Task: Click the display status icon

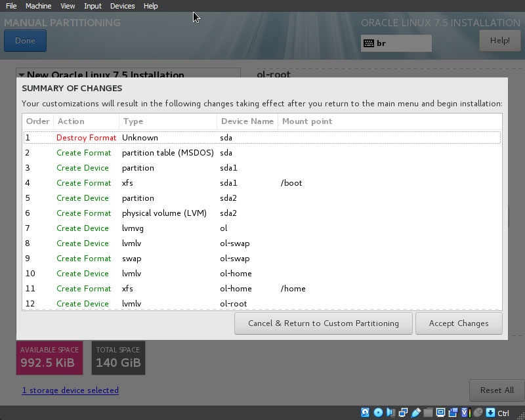Action: pyautogui.click(x=440, y=412)
